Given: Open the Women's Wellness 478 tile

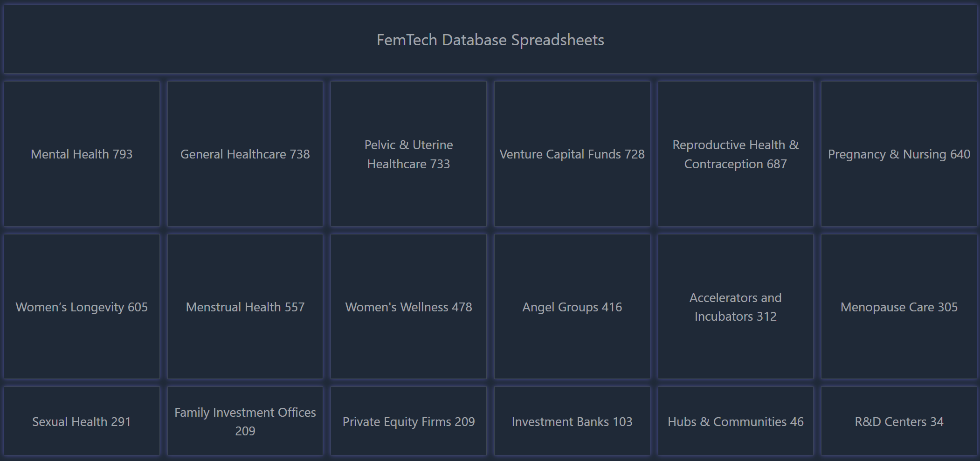Looking at the screenshot, I should click(x=408, y=307).
